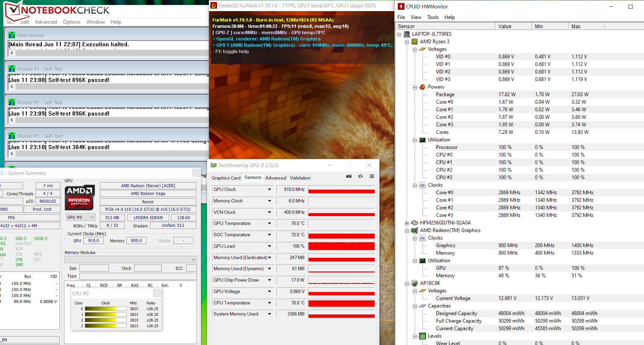Click the Levels icon under AP18C8K
Image resolution: width=644 pixels, height=345 pixels.
(x=423, y=336)
